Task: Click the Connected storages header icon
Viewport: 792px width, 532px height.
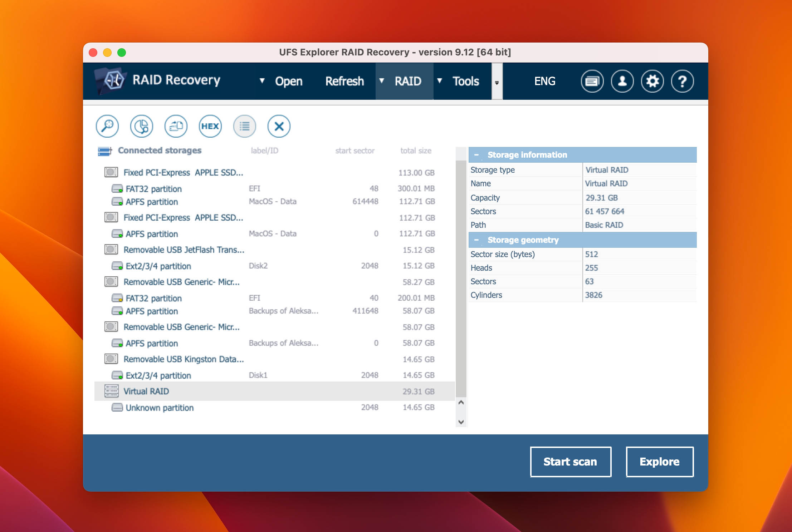Action: (x=105, y=151)
